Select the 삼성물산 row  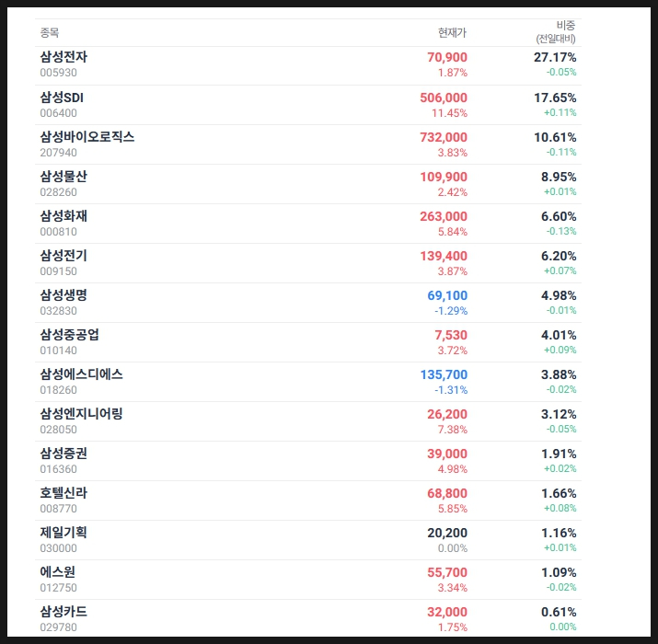click(x=63, y=176)
